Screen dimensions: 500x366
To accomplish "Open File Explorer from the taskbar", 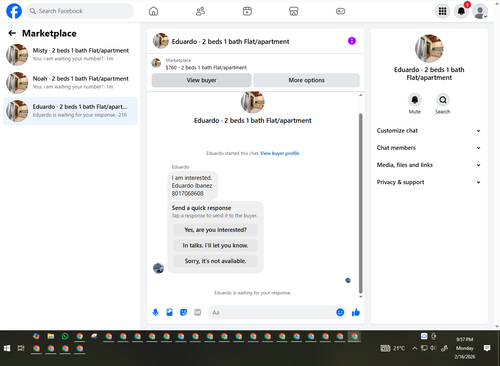I will [x=51, y=336].
